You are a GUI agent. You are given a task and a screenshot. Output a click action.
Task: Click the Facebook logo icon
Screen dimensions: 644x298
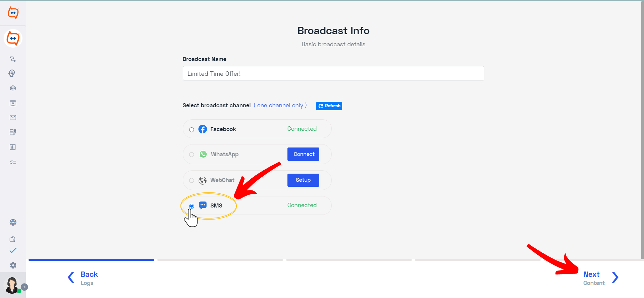click(x=203, y=129)
